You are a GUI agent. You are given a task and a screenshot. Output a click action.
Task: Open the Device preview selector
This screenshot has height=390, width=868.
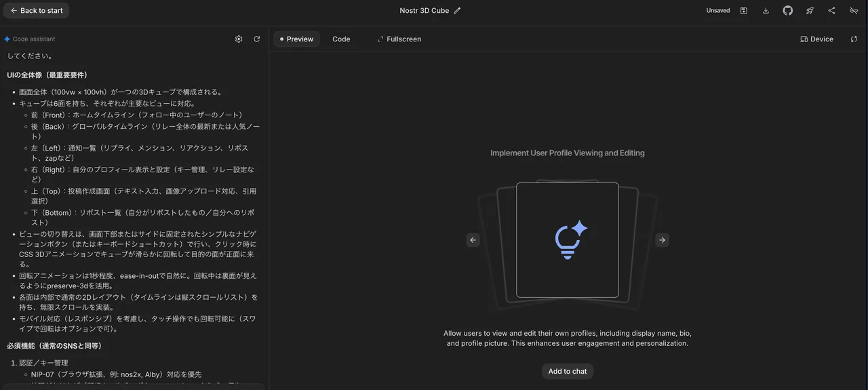[x=816, y=39]
